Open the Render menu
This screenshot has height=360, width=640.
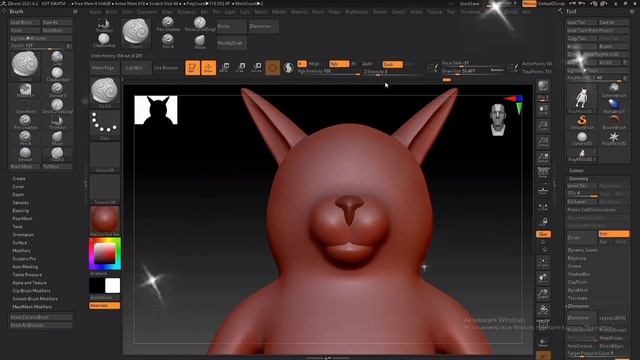[x=380, y=12]
